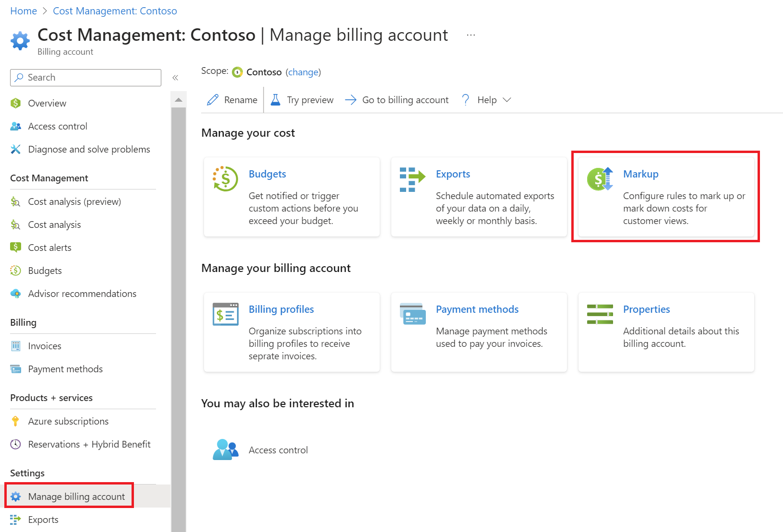This screenshot has height=532, width=783.
Task: Click the Budgets dollar-cycle card icon
Action: [x=225, y=179]
